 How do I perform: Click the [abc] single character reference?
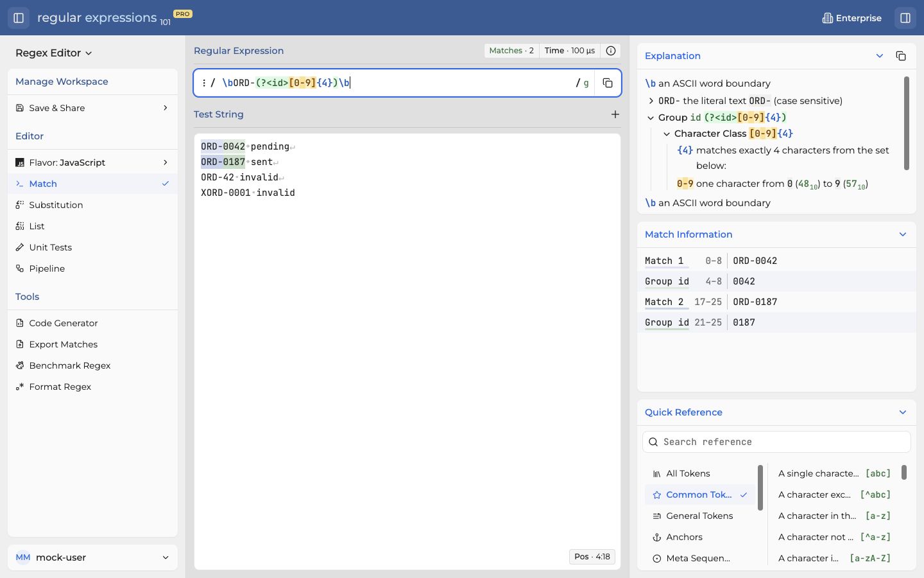[x=834, y=473]
